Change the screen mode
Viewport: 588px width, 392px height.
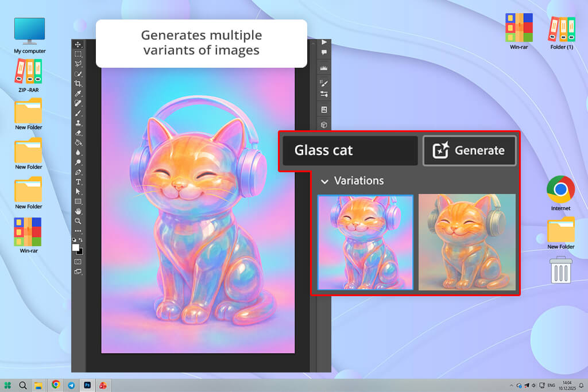78,271
